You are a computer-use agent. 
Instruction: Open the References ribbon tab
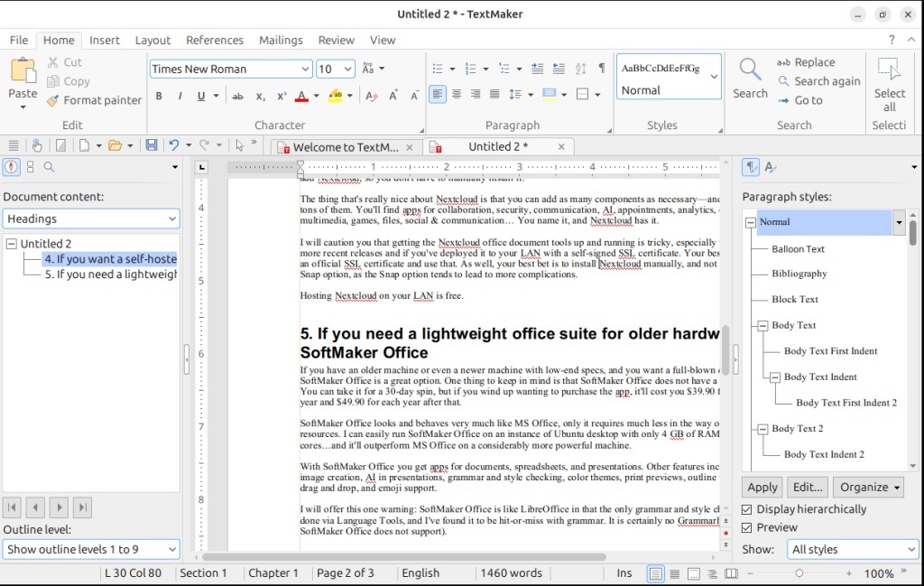(215, 40)
